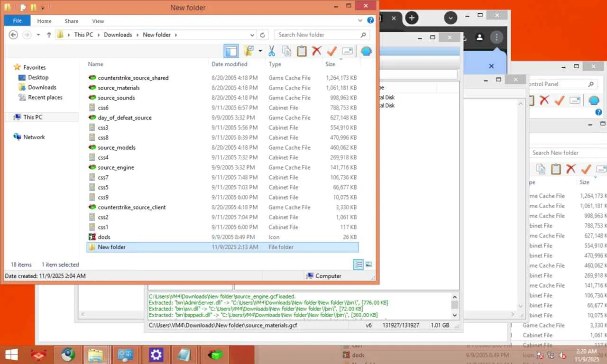The height and width of the screenshot is (364, 607).
Task: Click the search magnifier in Search New folder box
Action: coord(363,35)
